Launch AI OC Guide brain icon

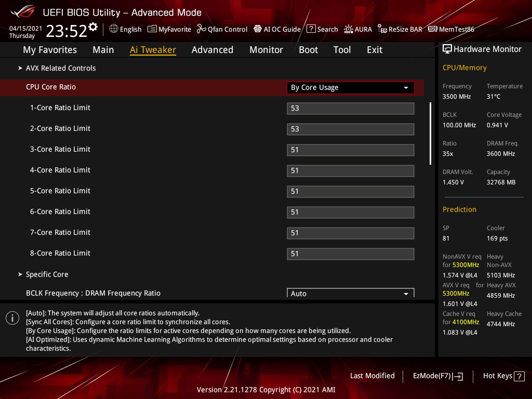pyautogui.click(x=258, y=29)
